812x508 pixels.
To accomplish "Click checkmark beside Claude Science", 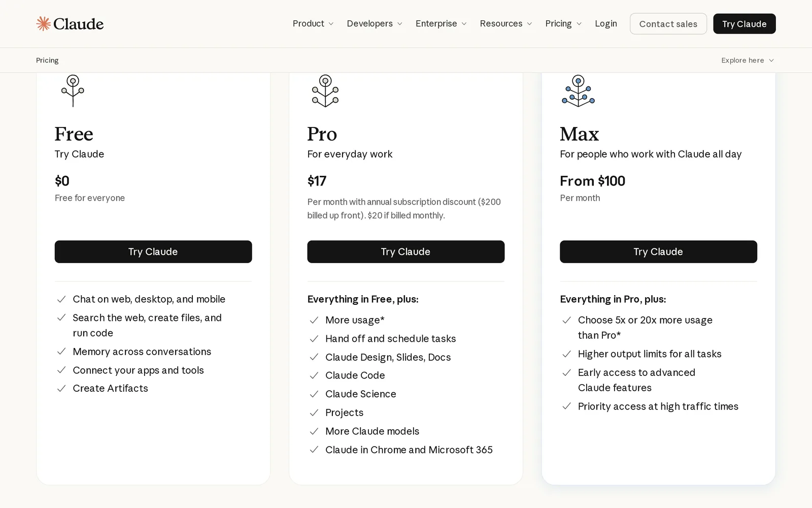I will (314, 394).
